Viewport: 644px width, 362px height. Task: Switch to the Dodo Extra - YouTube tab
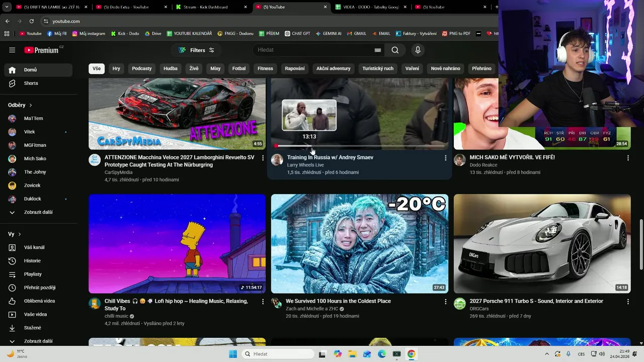pyautogui.click(x=130, y=7)
